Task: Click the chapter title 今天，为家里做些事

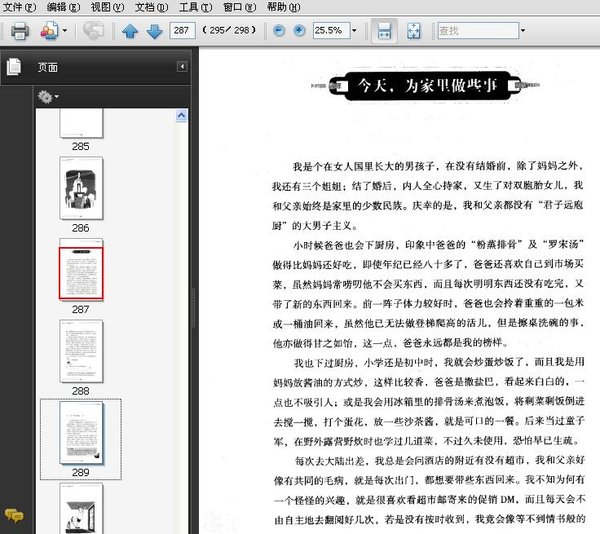Action: click(426, 86)
